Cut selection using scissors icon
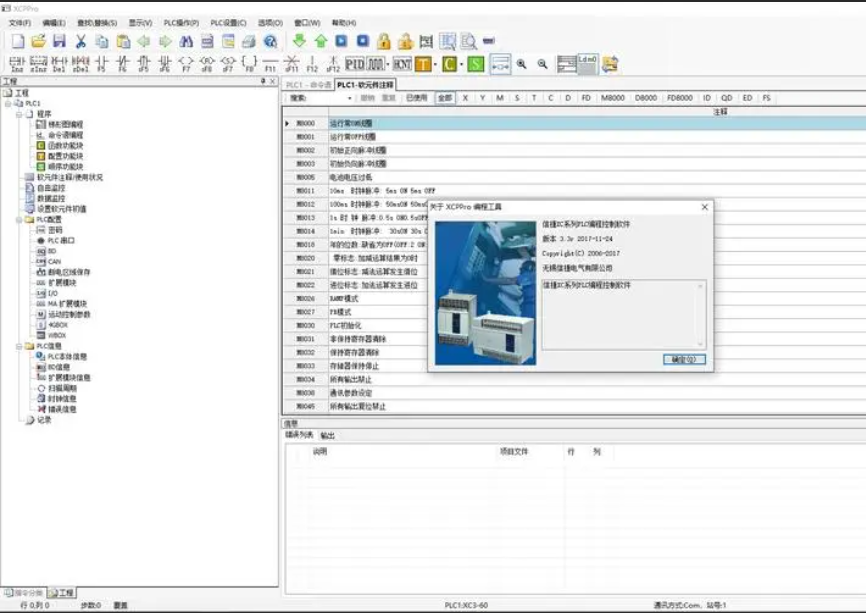The width and height of the screenshot is (866, 613). [x=81, y=41]
